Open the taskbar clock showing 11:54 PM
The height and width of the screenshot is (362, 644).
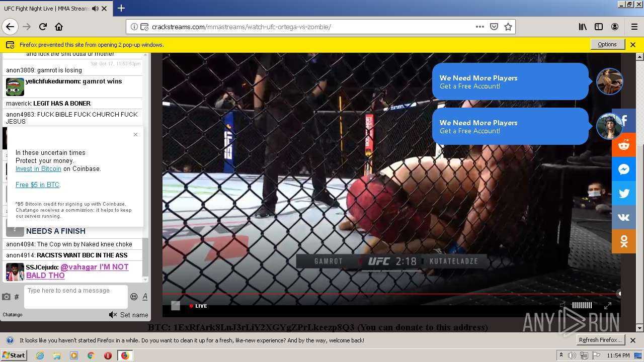pyautogui.click(x=618, y=355)
